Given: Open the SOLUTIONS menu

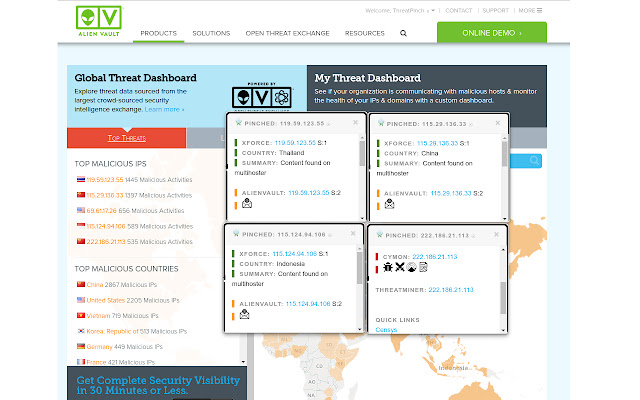Looking at the screenshot, I should tap(211, 33).
